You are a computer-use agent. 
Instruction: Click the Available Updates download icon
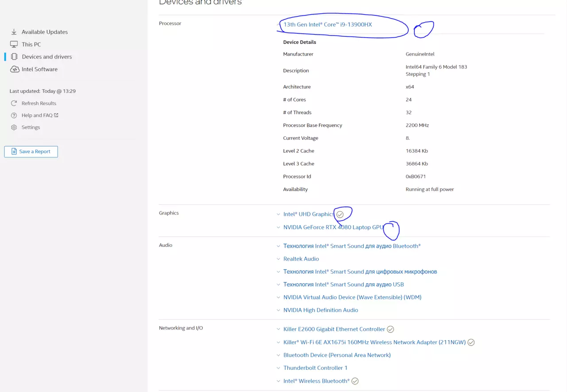tap(14, 32)
